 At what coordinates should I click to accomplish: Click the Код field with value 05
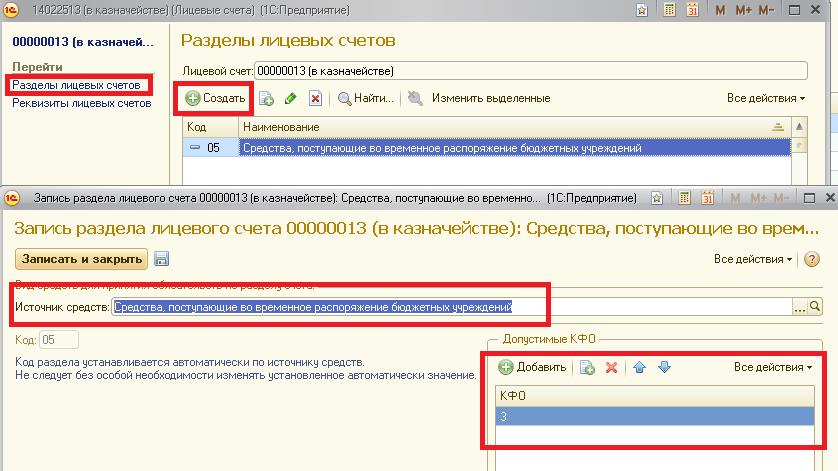click(59, 339)
